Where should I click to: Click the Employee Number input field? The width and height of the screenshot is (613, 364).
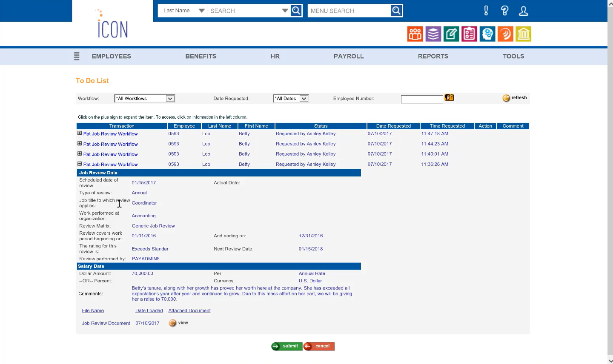pos(422,99)
